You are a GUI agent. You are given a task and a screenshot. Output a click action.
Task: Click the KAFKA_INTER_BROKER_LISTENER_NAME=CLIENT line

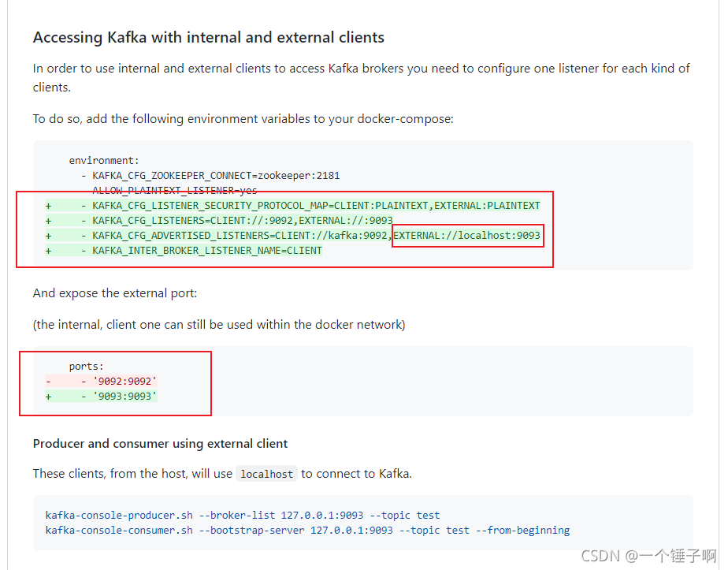coord(184,251)
